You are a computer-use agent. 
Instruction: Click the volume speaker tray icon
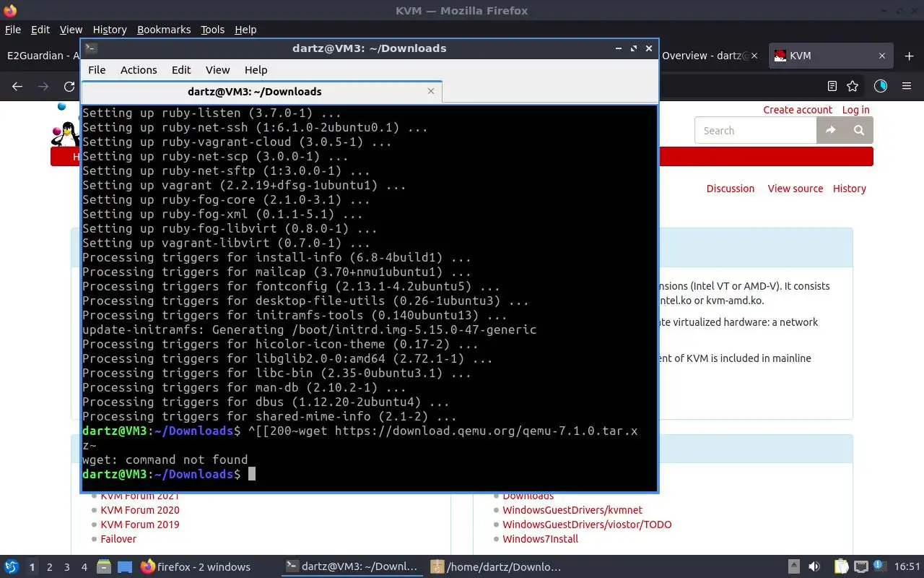[814, 566]
